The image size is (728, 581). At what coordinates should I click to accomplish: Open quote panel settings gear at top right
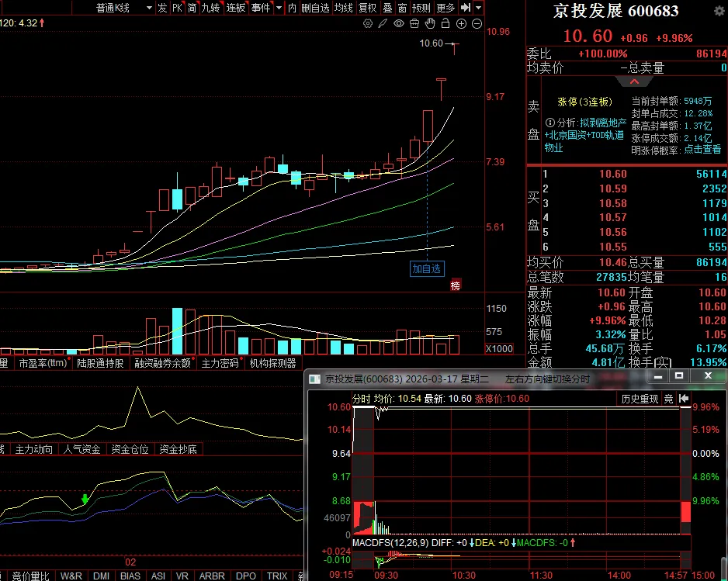(719, 11)
